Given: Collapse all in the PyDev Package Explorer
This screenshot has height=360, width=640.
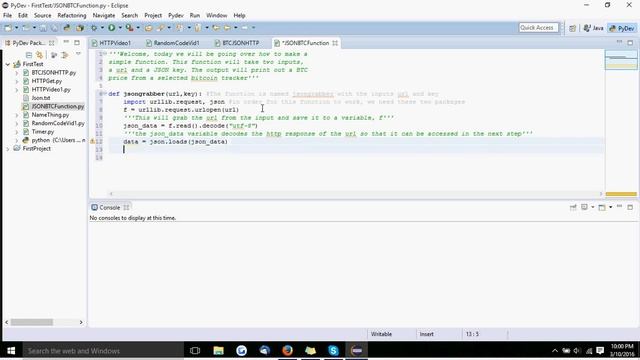Looking at the screenshot, I should click(x=29, y=55).
